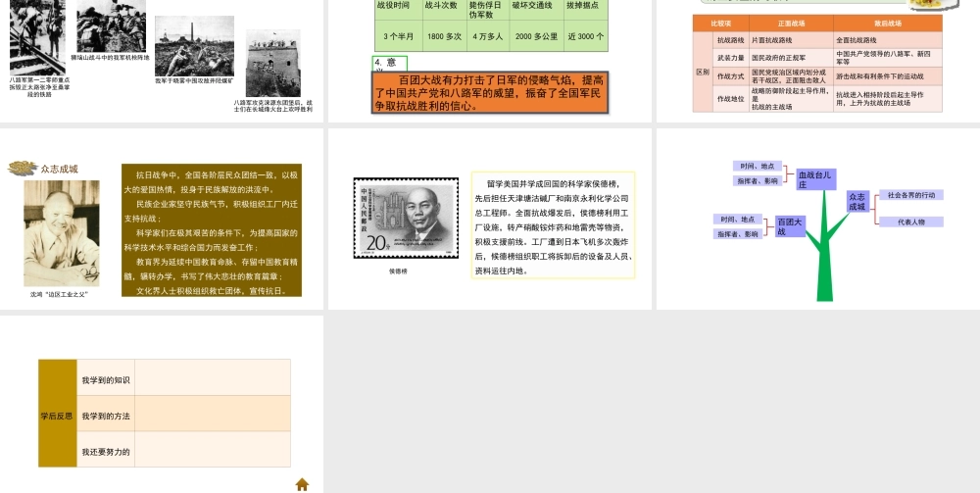Click the 破坏交通线 header cell
This screenshot has height=493, width=980.
[536, 10]
